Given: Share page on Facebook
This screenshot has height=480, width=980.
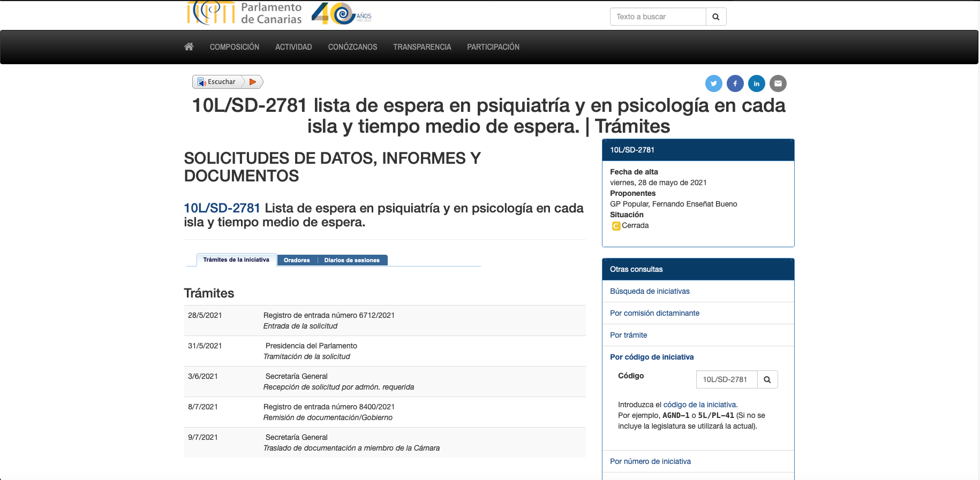Looking at the screenshot, I should [735, 83].
